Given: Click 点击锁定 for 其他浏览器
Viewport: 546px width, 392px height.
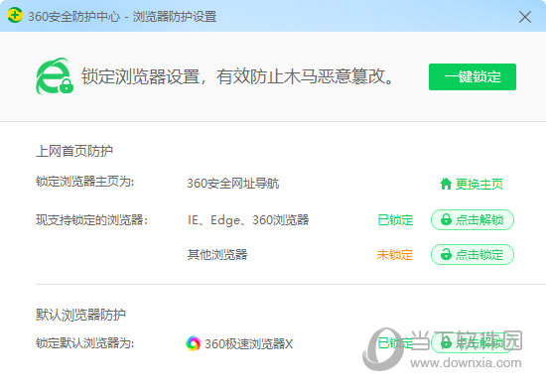Looking at the screenshot, I should click(x=473, y=254).
